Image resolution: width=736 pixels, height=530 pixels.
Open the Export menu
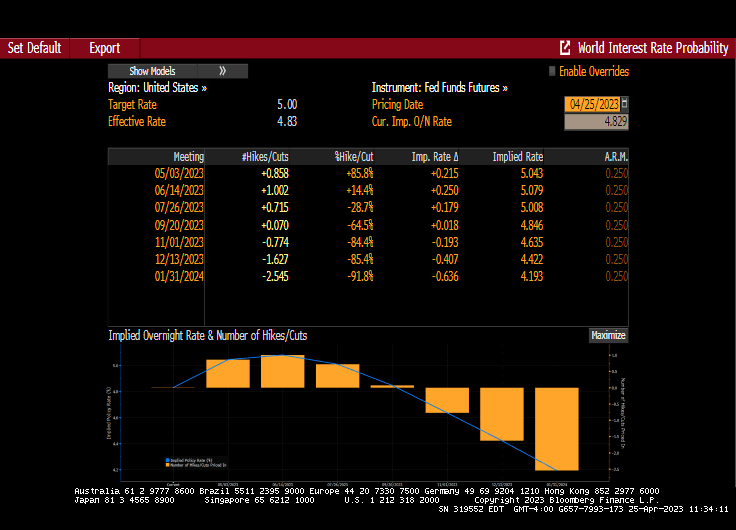[x=104, y=48]
